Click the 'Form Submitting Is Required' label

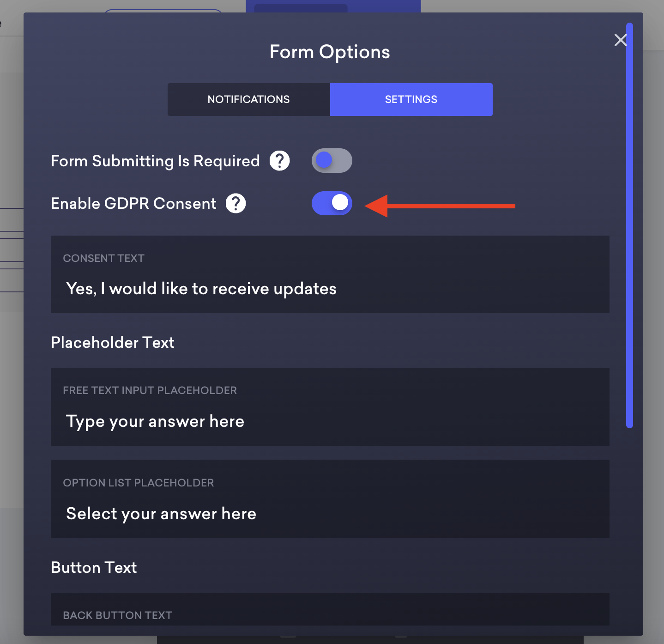[155, 161]
